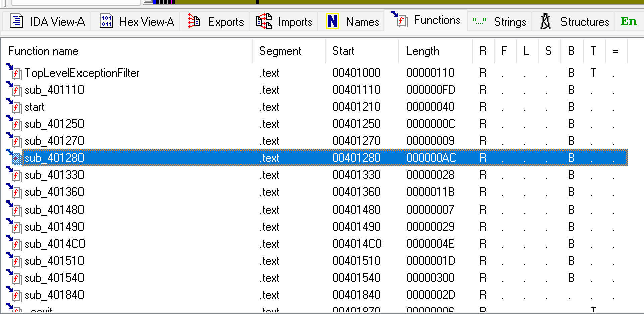
Task: Select function sub_401110
Action: pos(54,90)
